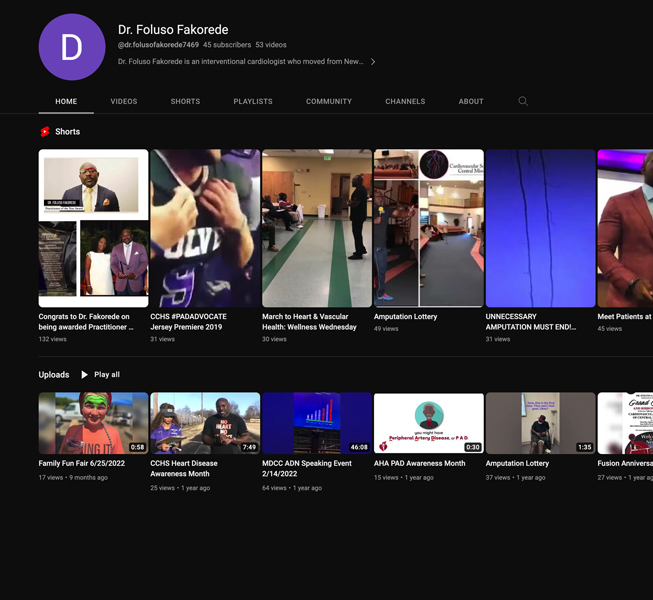Open the Practitioner award short thumbnail
The image size is (653, 600).
(x=93, y=228)
